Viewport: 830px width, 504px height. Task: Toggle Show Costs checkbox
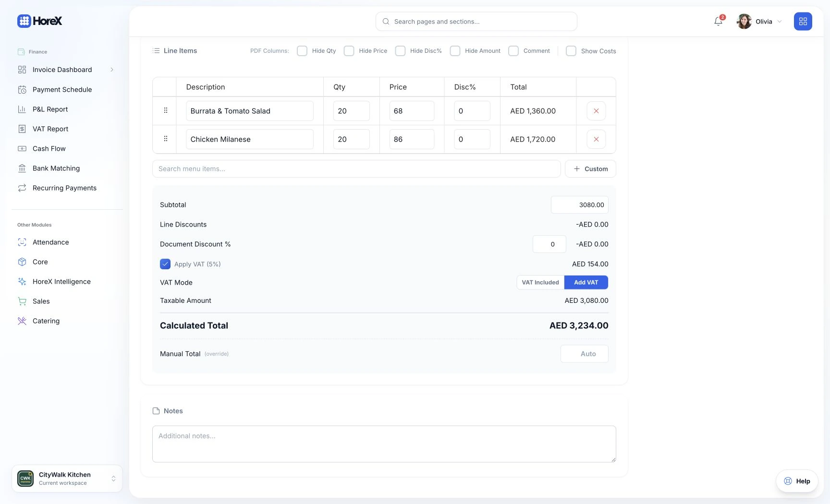[x=571, y=51]
